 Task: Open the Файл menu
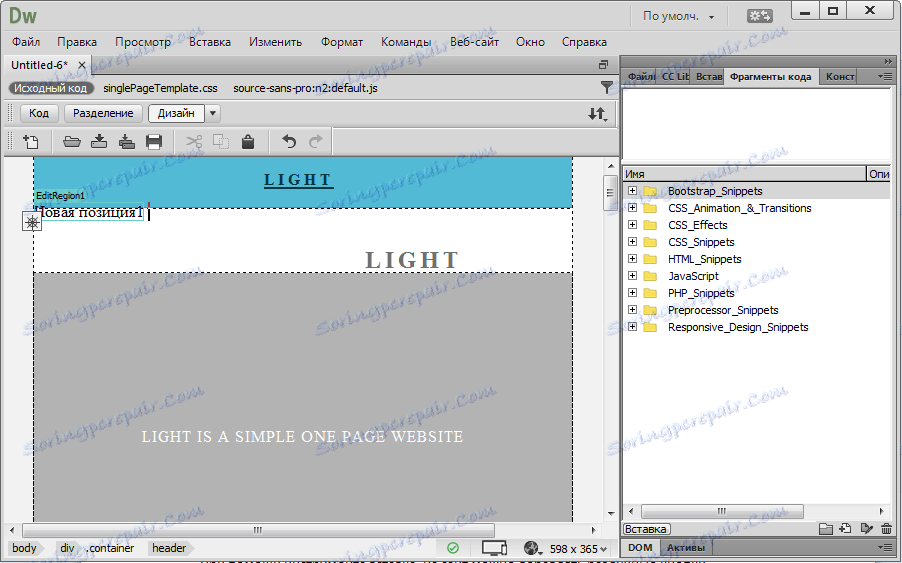coord(26,42)
